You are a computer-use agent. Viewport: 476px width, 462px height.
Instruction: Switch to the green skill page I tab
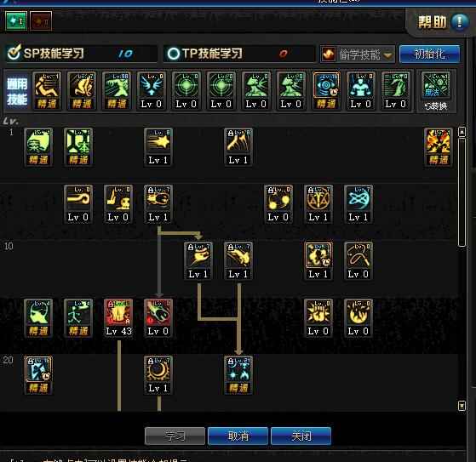[x=16, y=21]
